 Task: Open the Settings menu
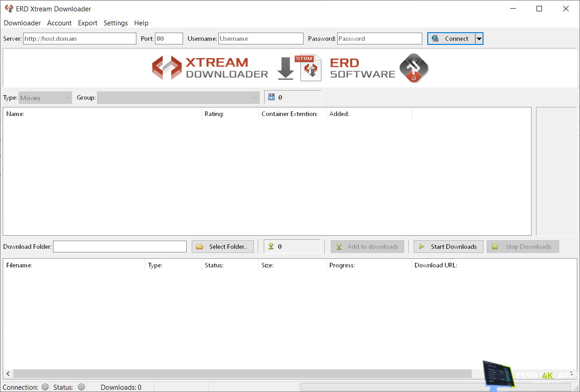coord(116,23)
